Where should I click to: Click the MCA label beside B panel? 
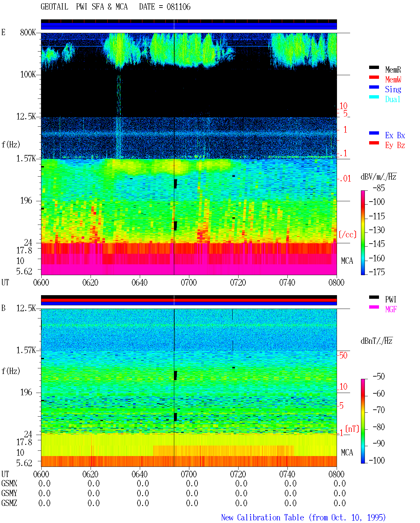[347, 453]
